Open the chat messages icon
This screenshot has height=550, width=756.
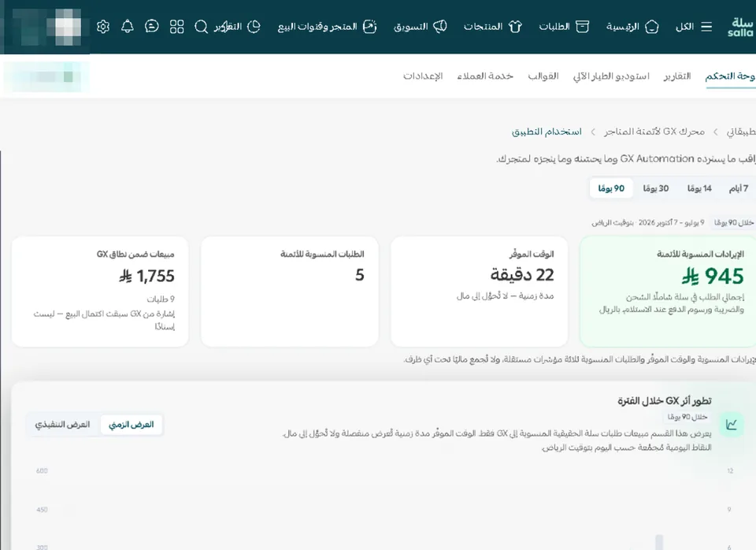(x=152, y=27)
